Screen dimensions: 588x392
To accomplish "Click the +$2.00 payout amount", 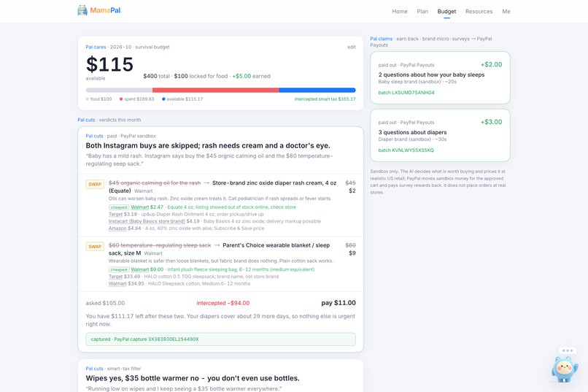I will coord(491,64).
